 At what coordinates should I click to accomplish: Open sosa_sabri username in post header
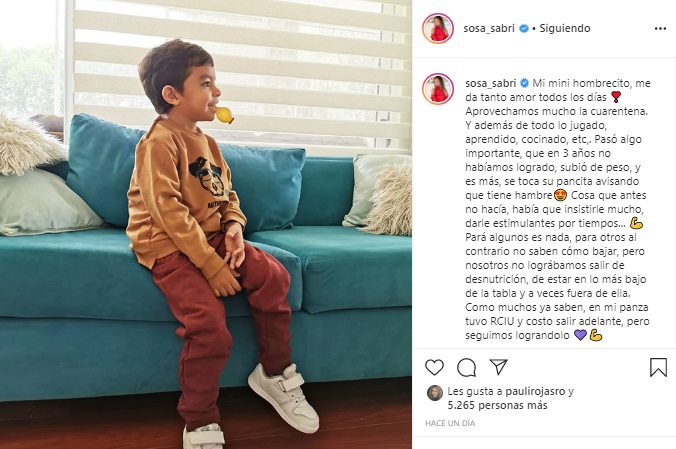489,28
